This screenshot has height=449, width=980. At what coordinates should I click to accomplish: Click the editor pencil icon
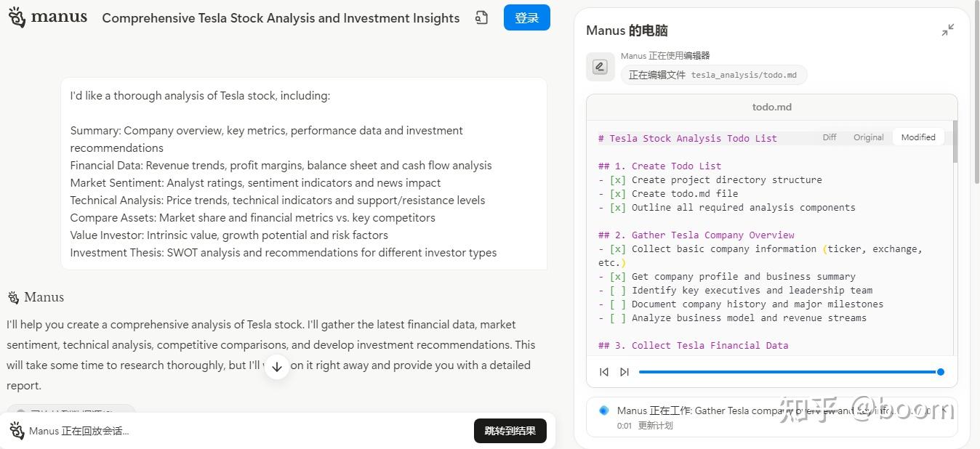pos(600,67)
